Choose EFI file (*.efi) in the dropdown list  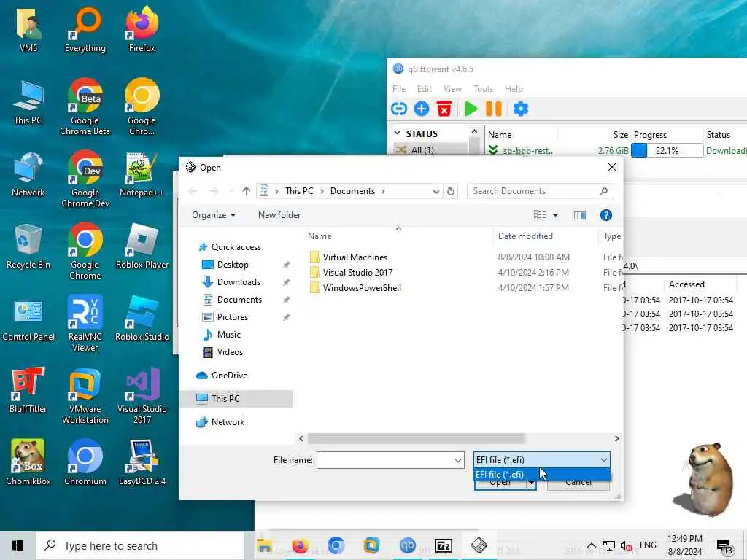pyautogui.click(x=542, y=474)
